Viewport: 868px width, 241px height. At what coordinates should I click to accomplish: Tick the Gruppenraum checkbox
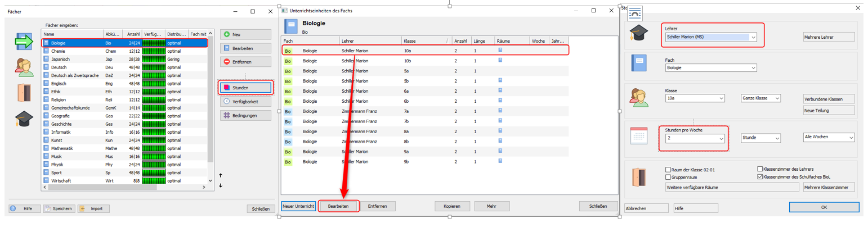point(668,177)
